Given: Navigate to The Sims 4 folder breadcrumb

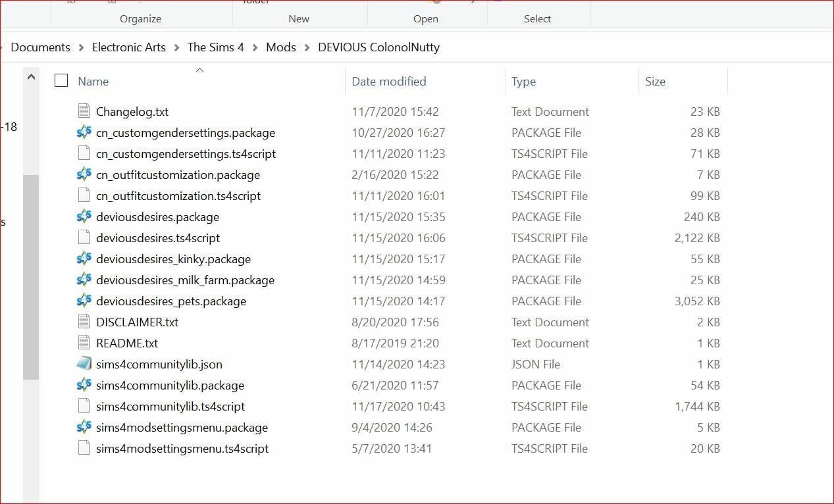Looking at the screenshot, I should coord(216,47).
